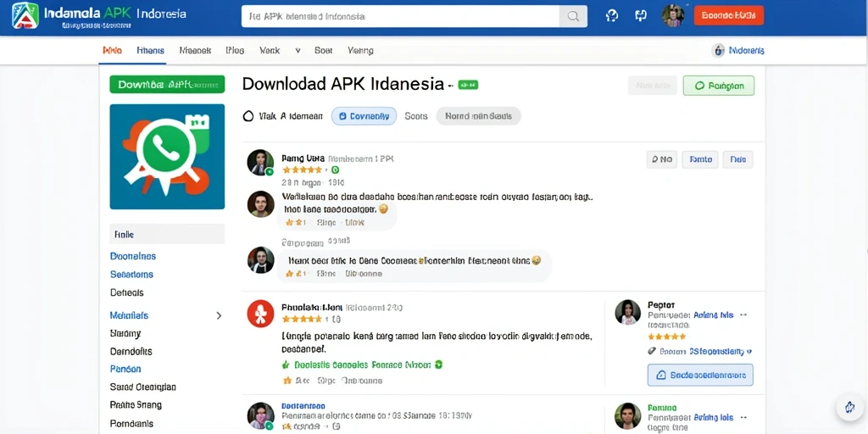Click the orange button in the header
Viewport: 868px width, 434px height.
pyautogui.click(x=728, y=15)
